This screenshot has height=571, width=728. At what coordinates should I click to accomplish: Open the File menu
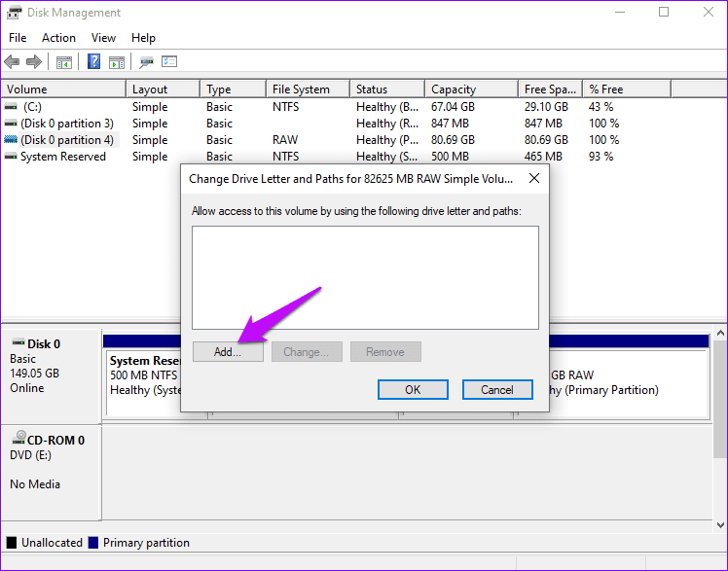(18, 38)
